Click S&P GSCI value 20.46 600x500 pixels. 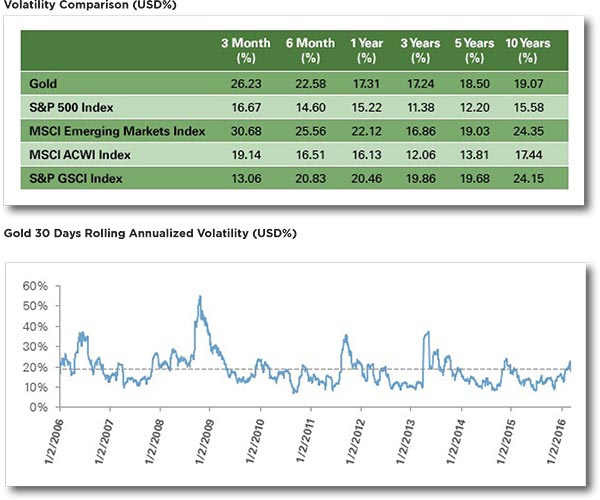367,179
